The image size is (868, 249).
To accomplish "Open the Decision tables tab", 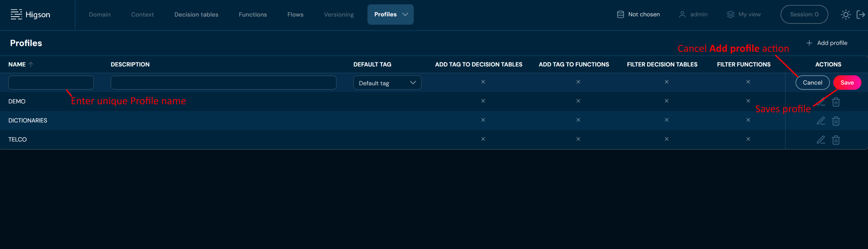I will pyautogui.click(x=196, y=15).
